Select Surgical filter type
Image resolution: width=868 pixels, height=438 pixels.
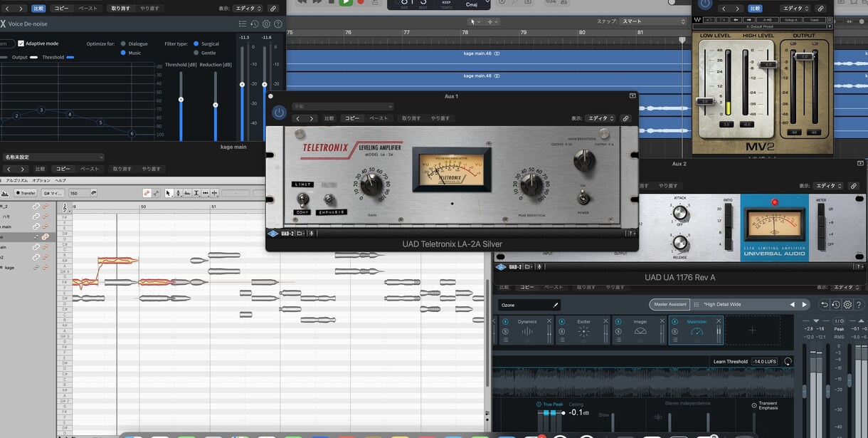click(196, 43)
